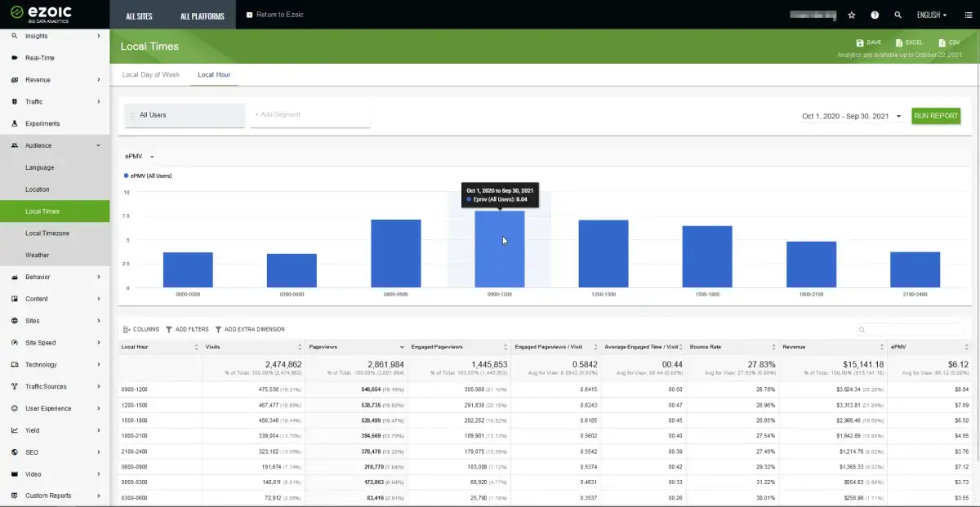Sort by Revenue column header
The image size is (980, 507).
[x=833, y=347]
